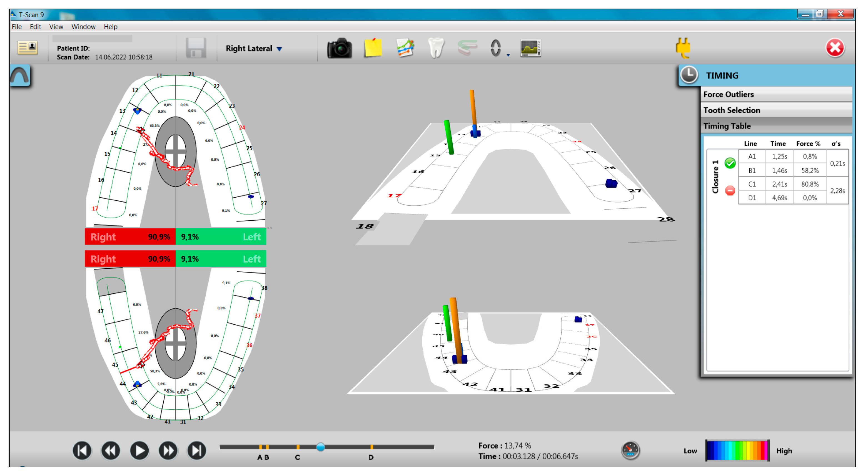The image size is (868, 474).
Task: Click the white tooth icon
Action: (436, 49)
